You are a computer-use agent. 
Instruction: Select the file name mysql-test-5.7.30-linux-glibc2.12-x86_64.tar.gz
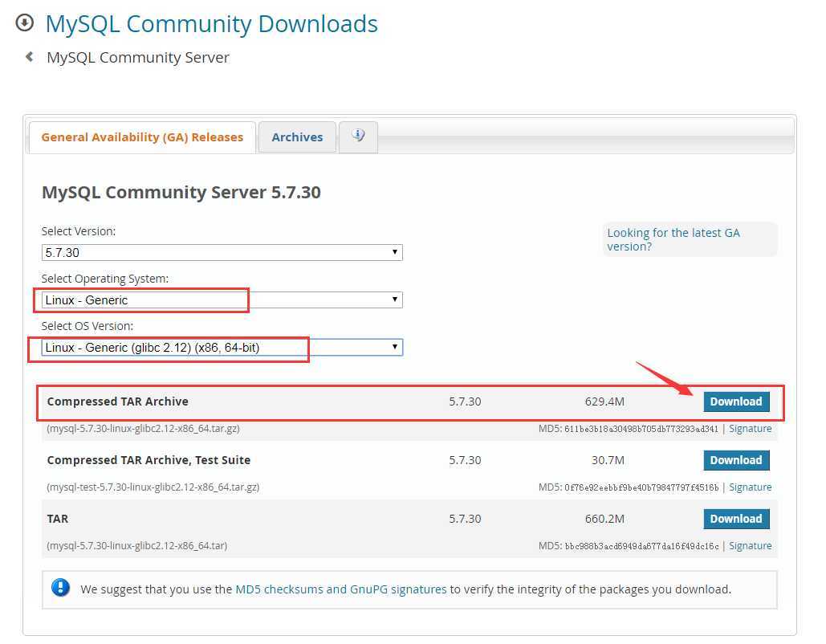pyautogui.click(x=153, y=487)
